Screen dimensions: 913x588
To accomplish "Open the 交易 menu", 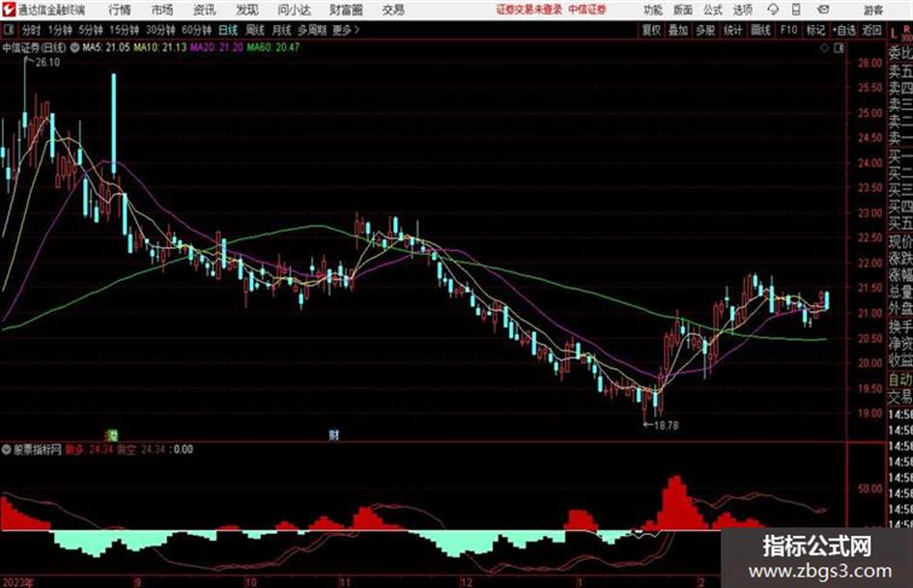I will point(393,10).
